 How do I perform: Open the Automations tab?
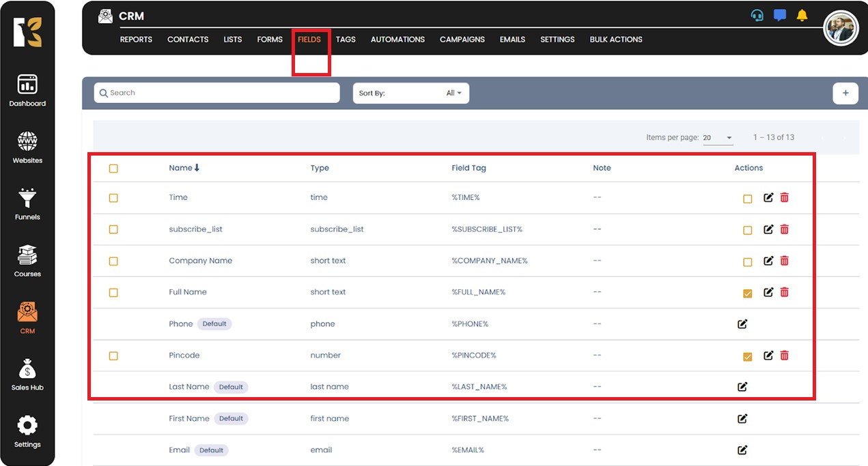point(397,40)
